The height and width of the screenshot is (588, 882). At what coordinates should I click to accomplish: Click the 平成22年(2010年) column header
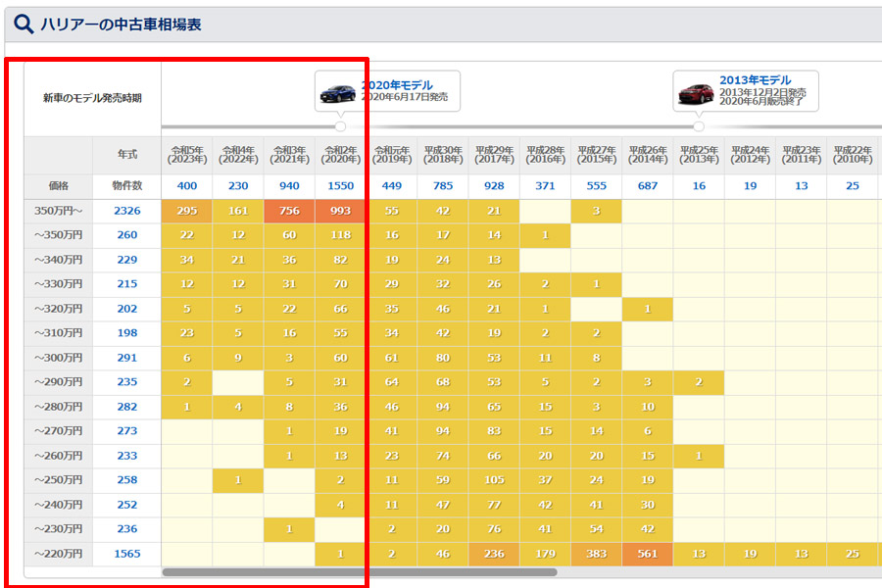point(853,155)
